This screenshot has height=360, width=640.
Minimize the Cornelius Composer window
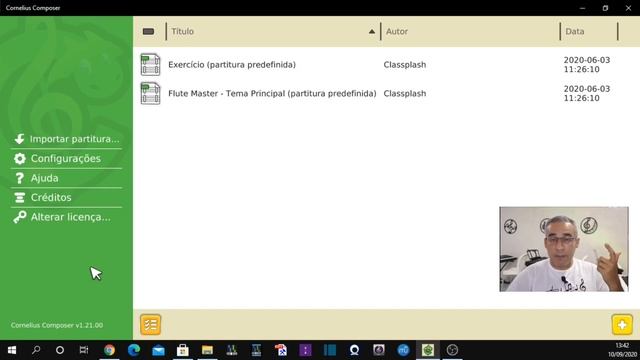582,8
